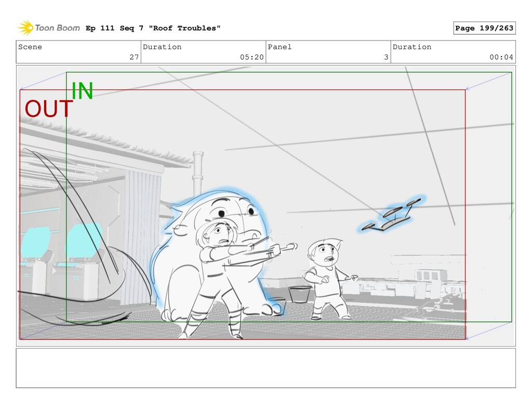Click panel duration value 00:04
Image resolution: width=532 pixels, height=412 pixels.
[x=501, y=57]
